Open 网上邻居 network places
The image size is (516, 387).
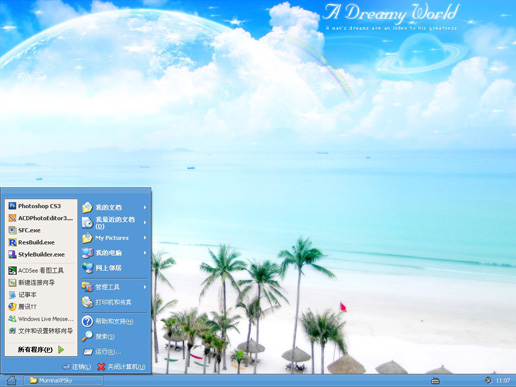tap(114, 268)
